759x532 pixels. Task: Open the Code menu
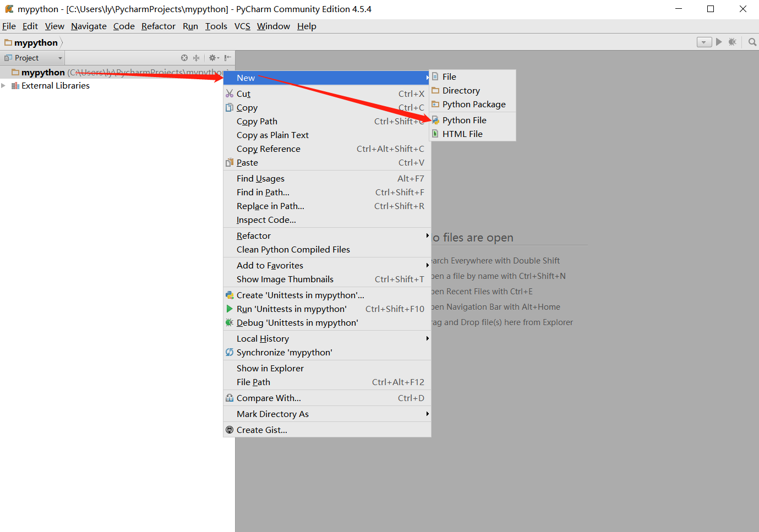click(124, 26)
